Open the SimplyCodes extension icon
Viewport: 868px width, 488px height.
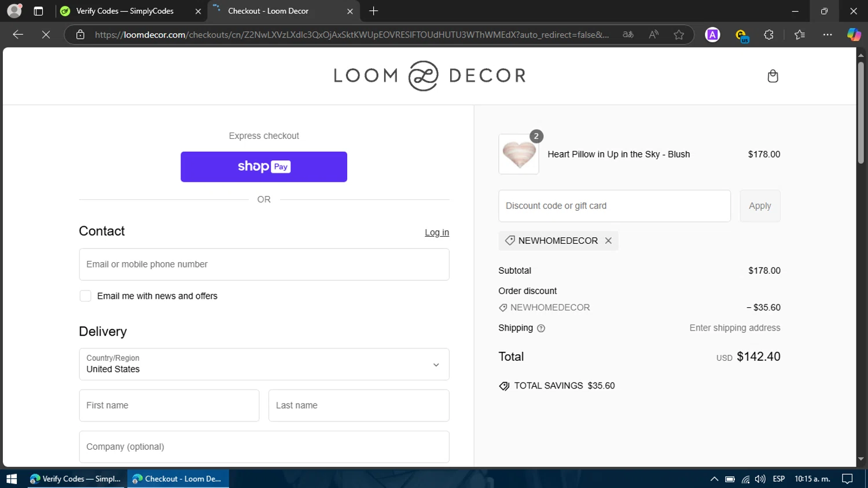pyautogui.click(x=741, y=35)
